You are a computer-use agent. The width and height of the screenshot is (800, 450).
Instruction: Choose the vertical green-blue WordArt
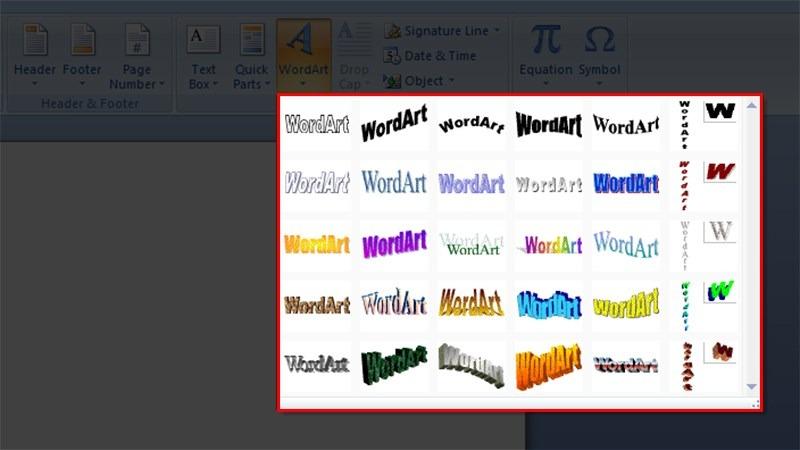tap(684, 306)
